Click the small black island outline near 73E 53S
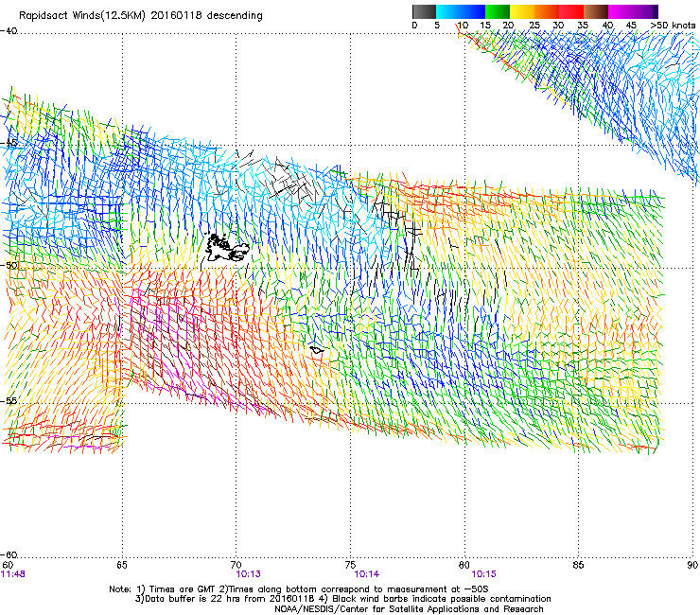Image resolution: width=700 pixels, height=615 pixels. pyautogui.click(x=317, y=350)
